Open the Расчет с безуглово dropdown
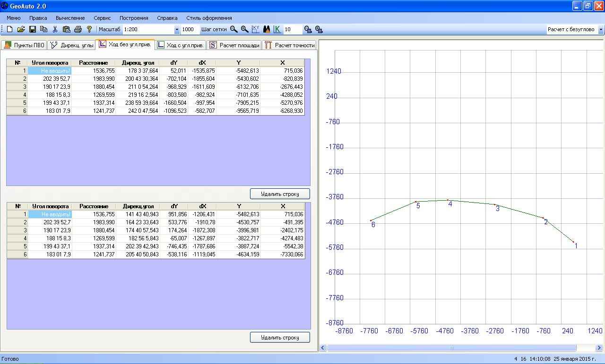This screenshot has height=364, width=605. tap(601, 29)
